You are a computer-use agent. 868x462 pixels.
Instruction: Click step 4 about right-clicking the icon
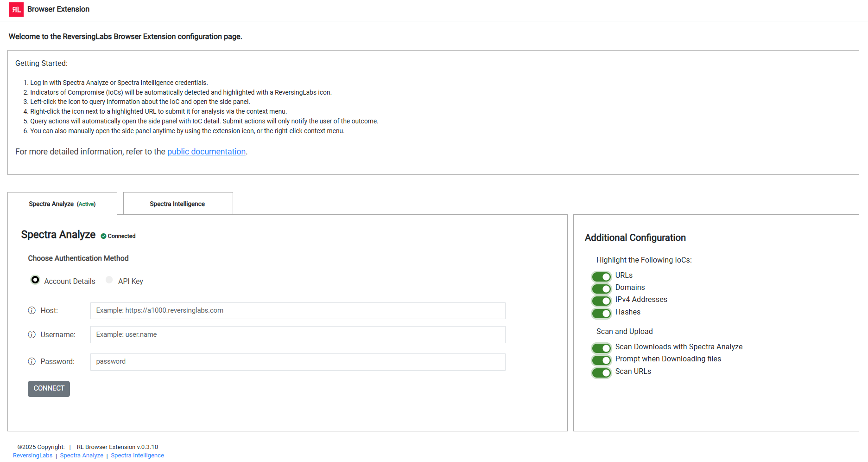(158, 111)
